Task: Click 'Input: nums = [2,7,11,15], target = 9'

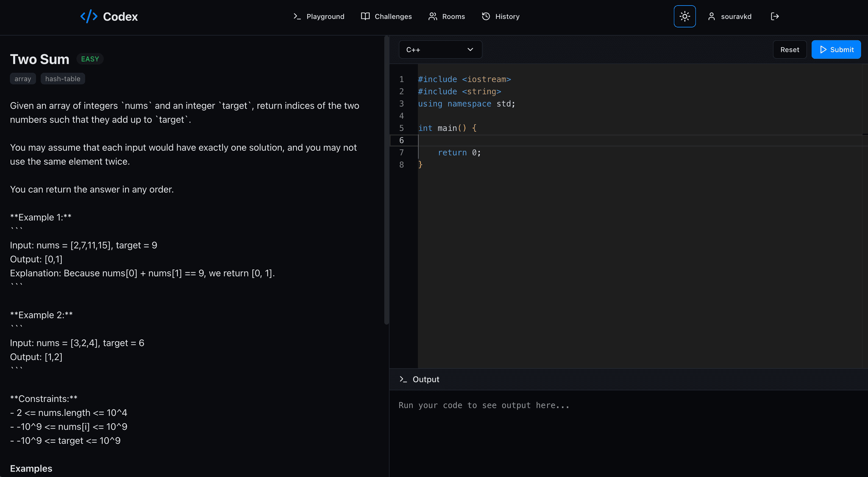Action: tap(83, 245)
